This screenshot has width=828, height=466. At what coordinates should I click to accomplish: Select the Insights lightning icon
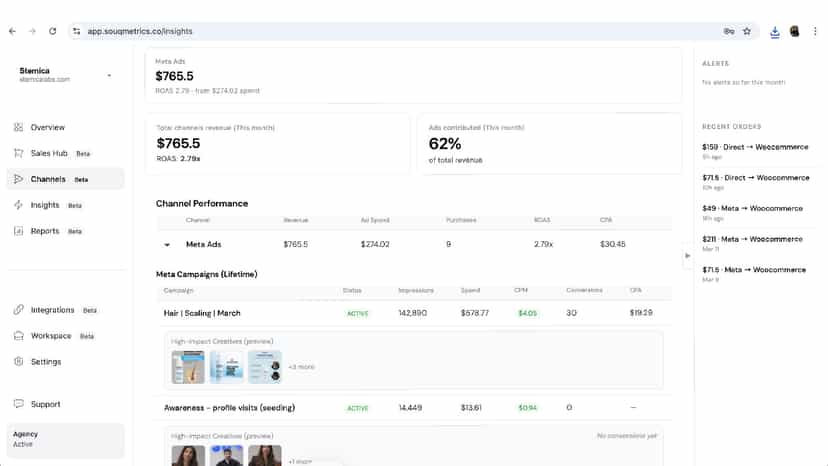(x=18, y=205)
